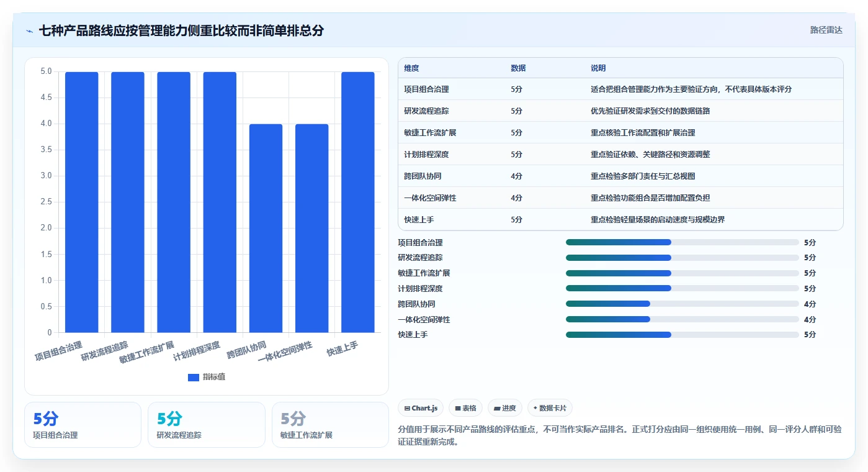Click the 一体化空间弹性 progress bar
The image size is (868, 472).
(682, 319)
